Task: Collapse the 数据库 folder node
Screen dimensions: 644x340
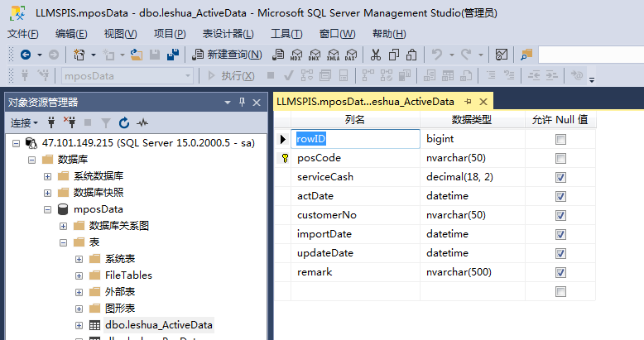Action: pyautogui.click(x=32, y=160)
